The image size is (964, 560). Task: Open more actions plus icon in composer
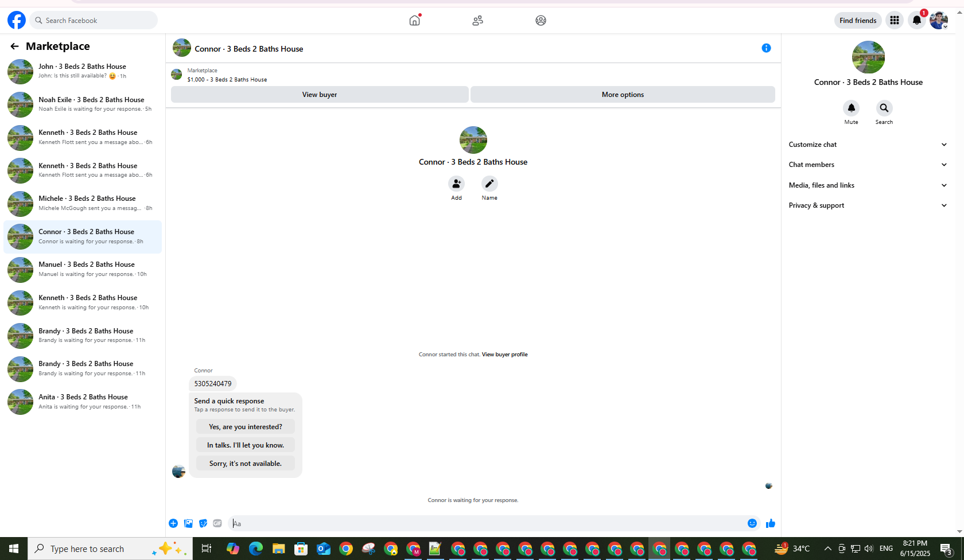click(x=173, y=523)
